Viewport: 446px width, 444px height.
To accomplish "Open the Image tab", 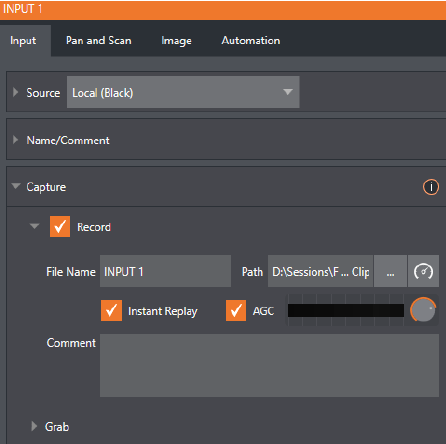I will click(x=176, y=41).
